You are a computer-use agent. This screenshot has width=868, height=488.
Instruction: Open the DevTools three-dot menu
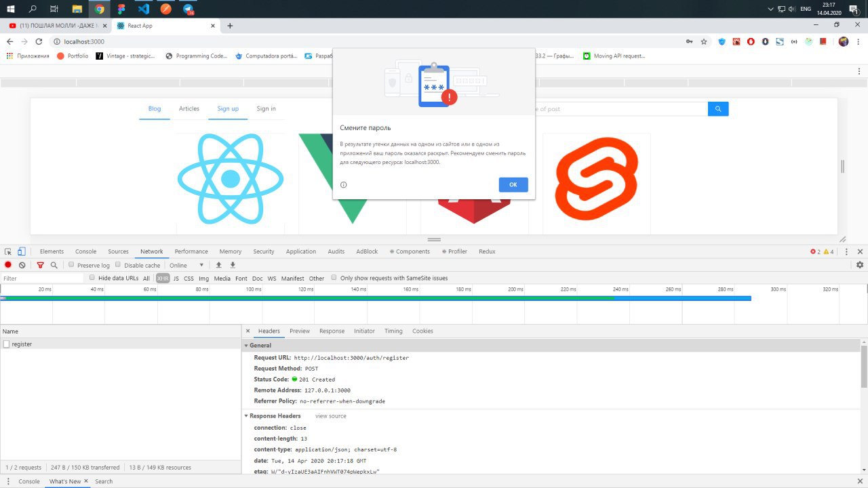pos(848,251)
